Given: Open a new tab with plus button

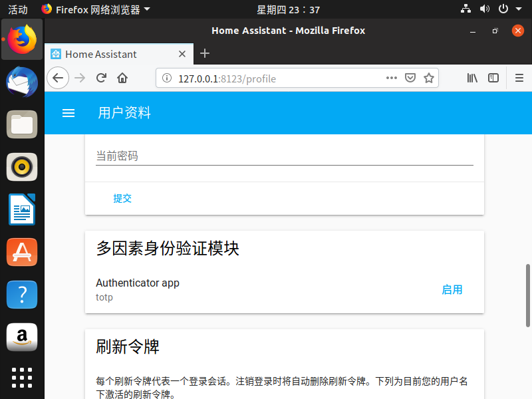Looking at the screenshot, I should click(x=205, y=53).
